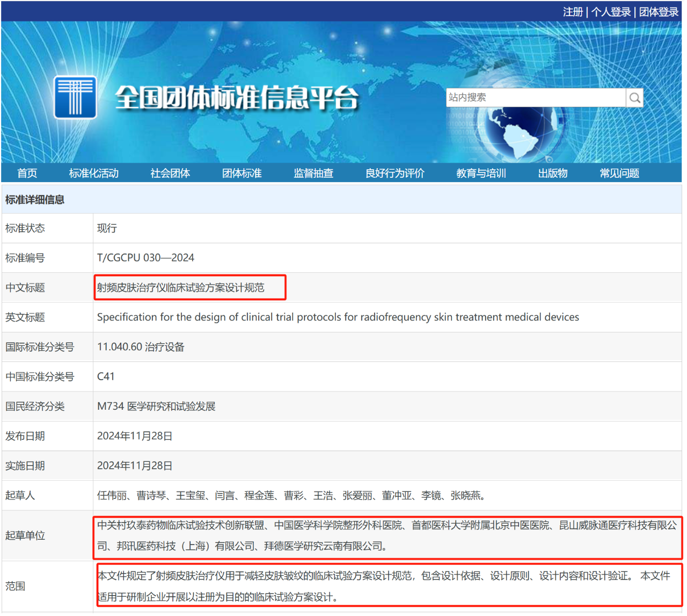Click the Chinese title 射频皮肤治疗仪临床试验方案设计规范
The image size is (687, 616).
point(181,288)
